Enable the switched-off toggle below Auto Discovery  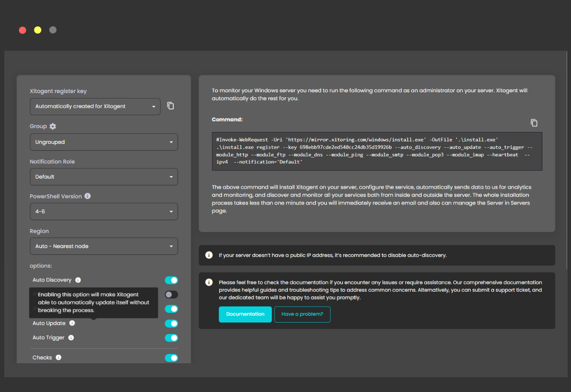pyautogui.click(x=171, y=295)
